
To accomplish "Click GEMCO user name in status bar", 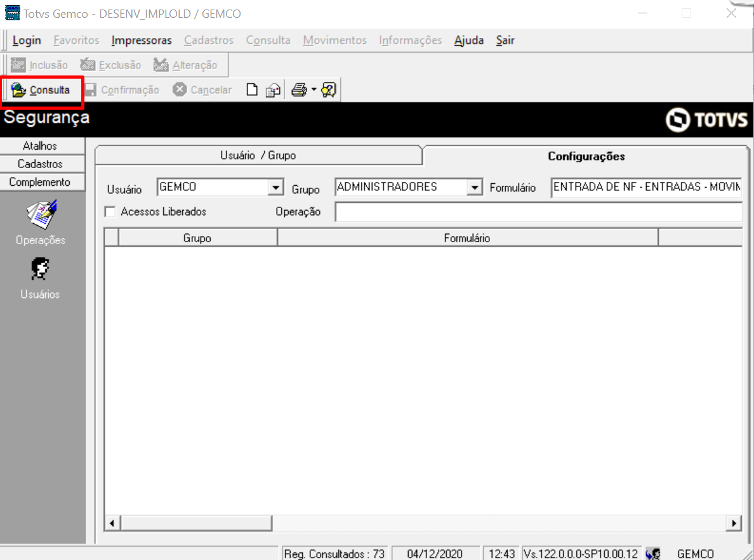I will point(696,554).
